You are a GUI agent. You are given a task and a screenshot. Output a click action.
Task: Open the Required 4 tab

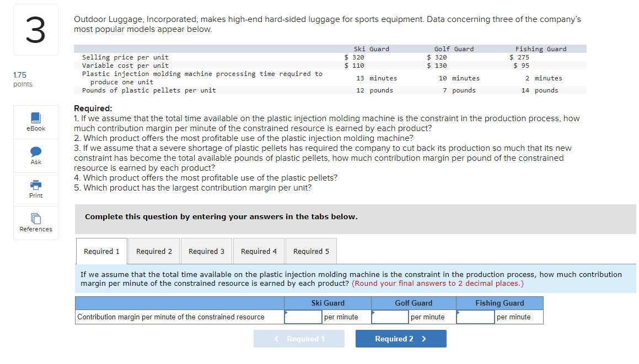259,251
